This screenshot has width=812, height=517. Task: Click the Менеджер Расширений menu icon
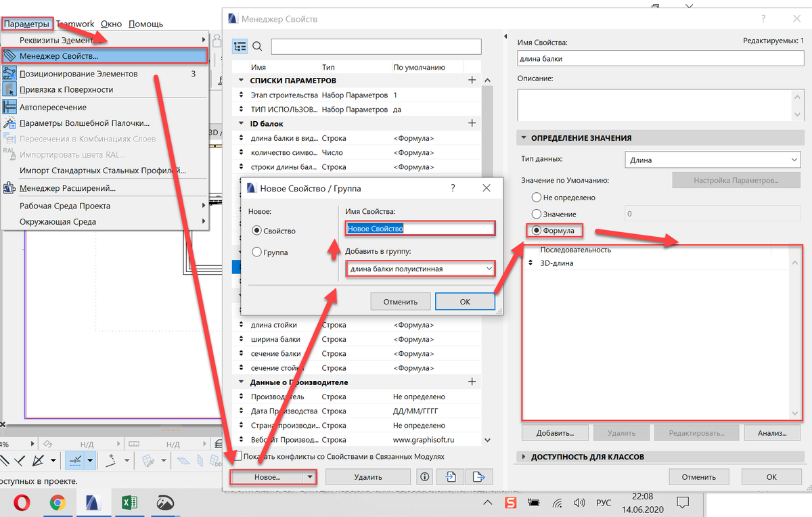point(9,188)
